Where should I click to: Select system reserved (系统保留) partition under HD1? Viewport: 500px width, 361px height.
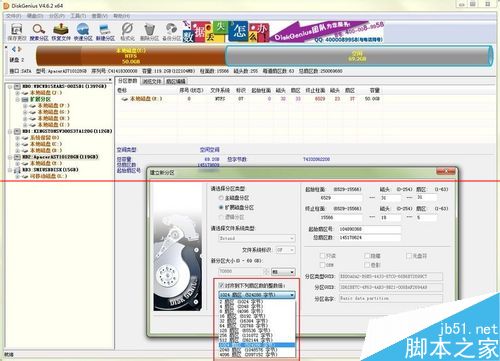point(44,138)
